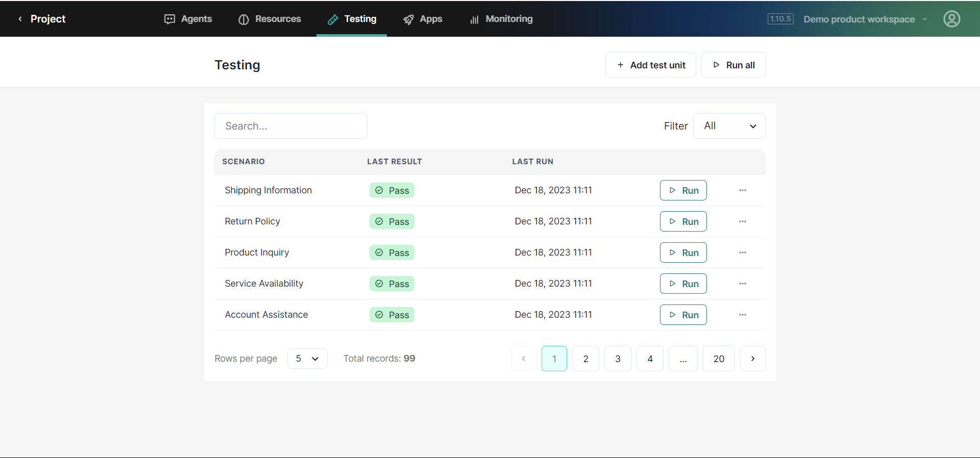The width and height of the screenshot is (980, 458).
Task: Open three-dot menu for Account Assistance
Action: [742, 315]
